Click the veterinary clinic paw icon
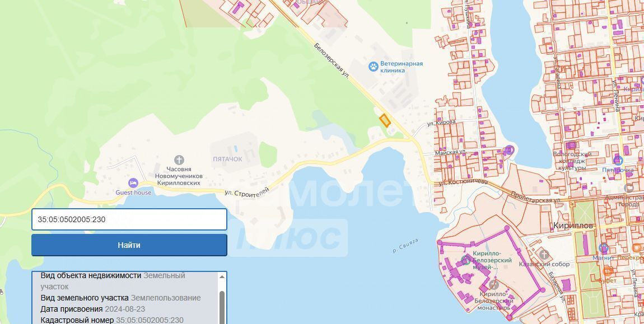 coord(373,67)
